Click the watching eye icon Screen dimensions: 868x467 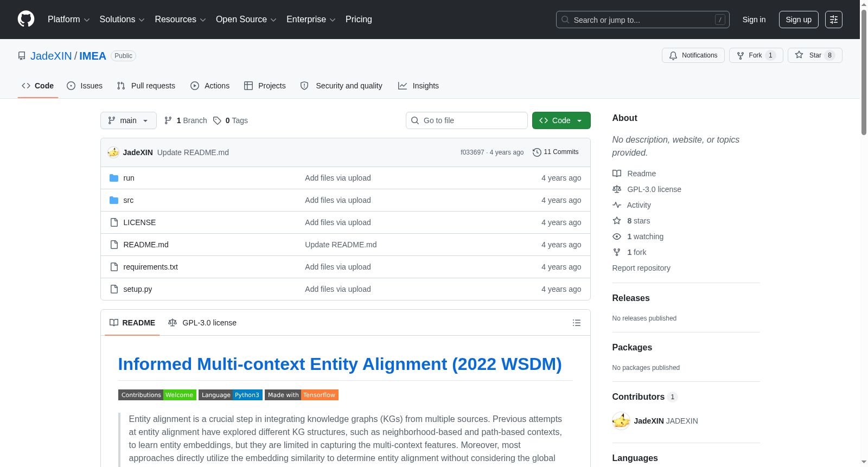coord(617,236)
